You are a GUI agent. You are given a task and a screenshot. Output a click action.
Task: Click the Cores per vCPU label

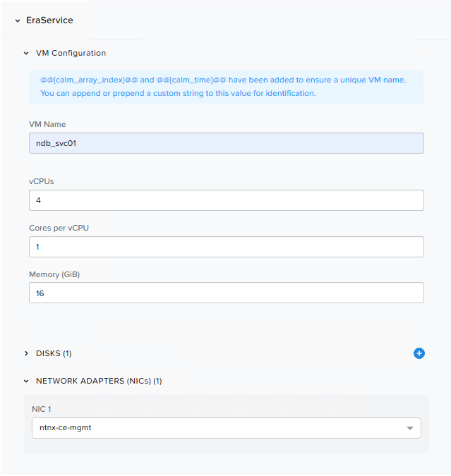point(59,228)
